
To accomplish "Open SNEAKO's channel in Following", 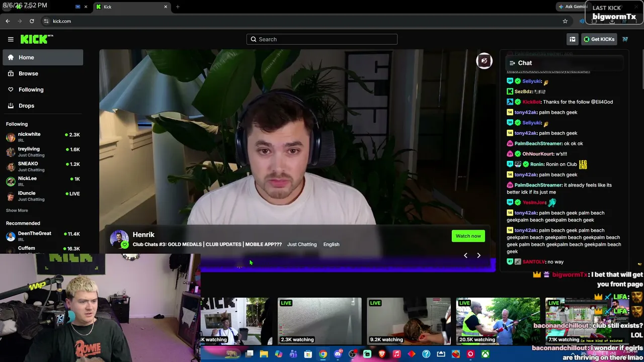I will click(x=43, y=166).
